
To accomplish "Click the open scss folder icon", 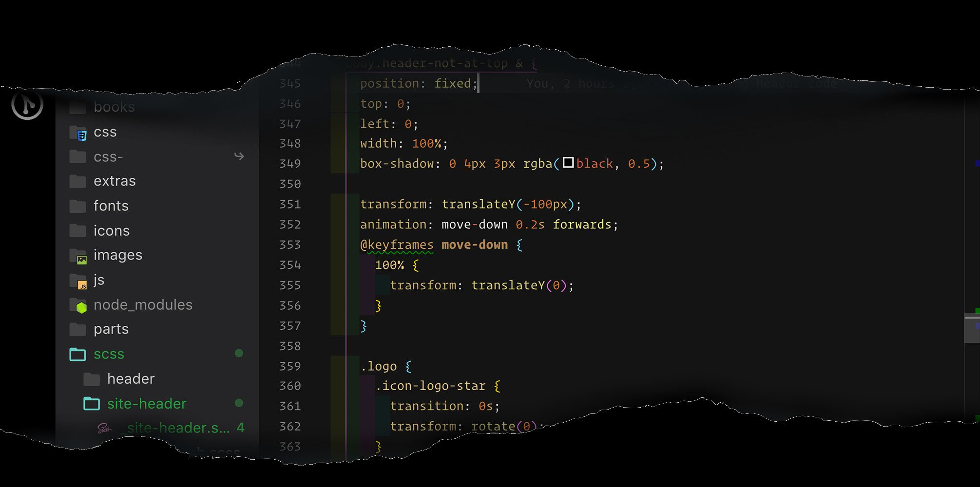I will tap(78, 354).
